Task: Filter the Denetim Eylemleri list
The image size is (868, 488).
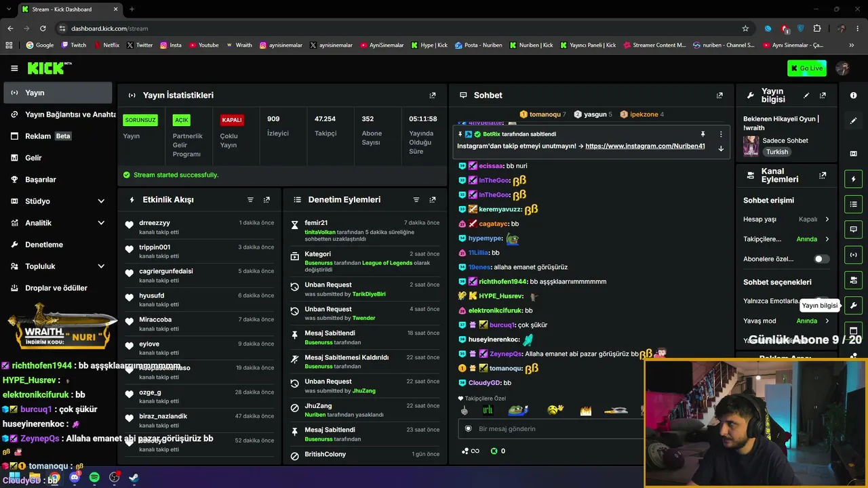Action: [416, 200]
